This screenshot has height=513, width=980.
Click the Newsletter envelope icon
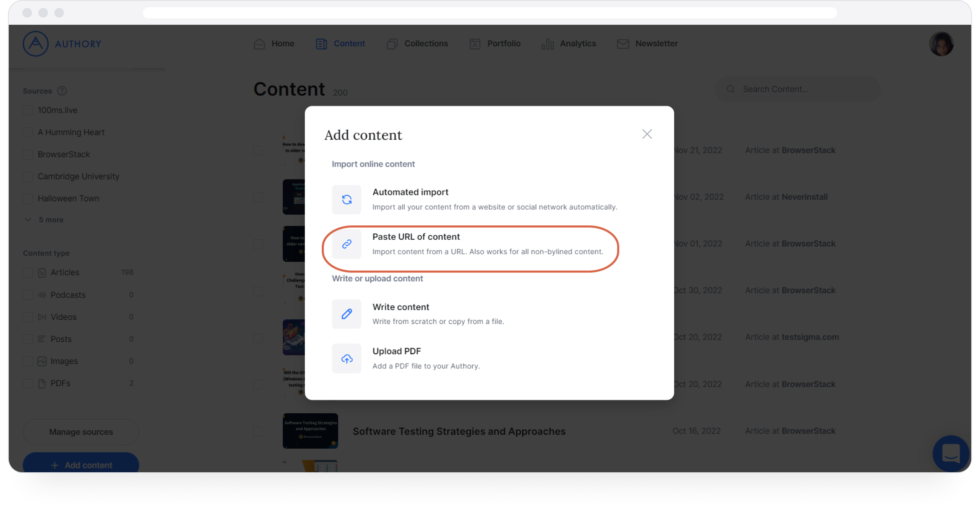point(623,44)
